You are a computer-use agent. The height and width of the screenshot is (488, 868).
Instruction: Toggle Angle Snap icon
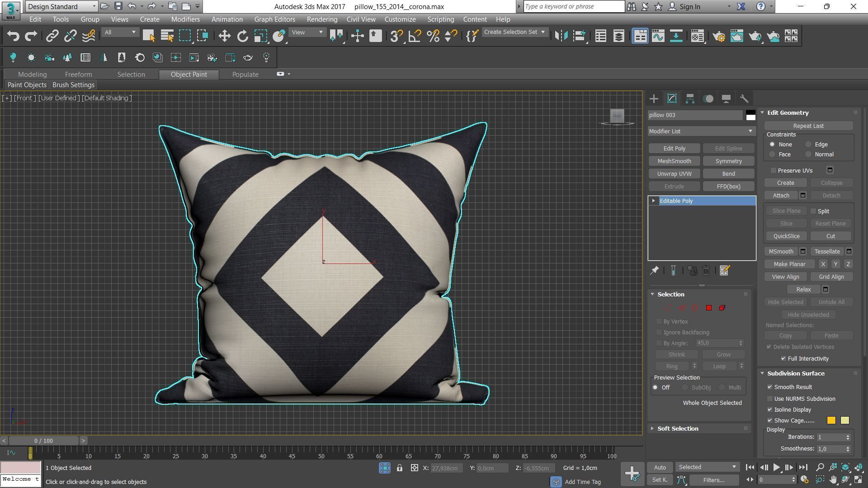(x=415, y=36)
